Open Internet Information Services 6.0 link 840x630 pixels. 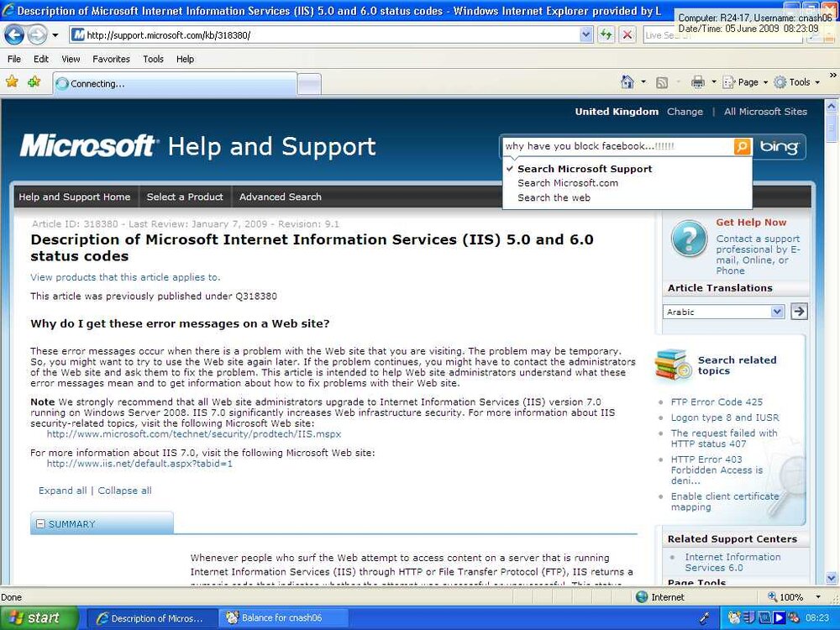[x=732, y=563]
